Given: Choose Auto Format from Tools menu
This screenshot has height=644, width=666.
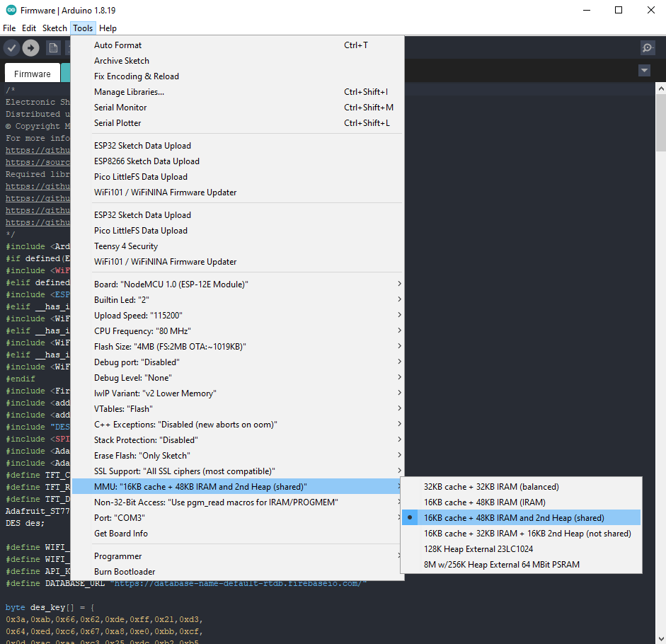Looking at the screenshot, I should point(237,45).
